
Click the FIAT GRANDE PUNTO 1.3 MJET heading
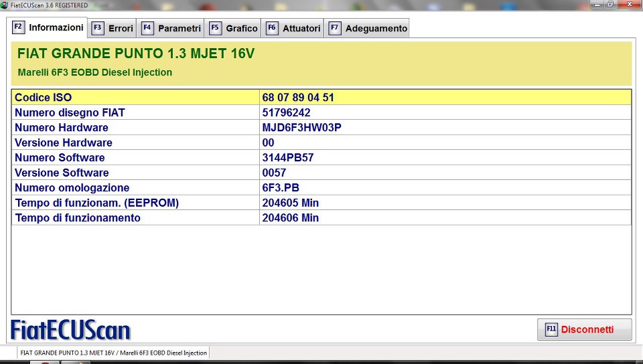coord(136,54)
